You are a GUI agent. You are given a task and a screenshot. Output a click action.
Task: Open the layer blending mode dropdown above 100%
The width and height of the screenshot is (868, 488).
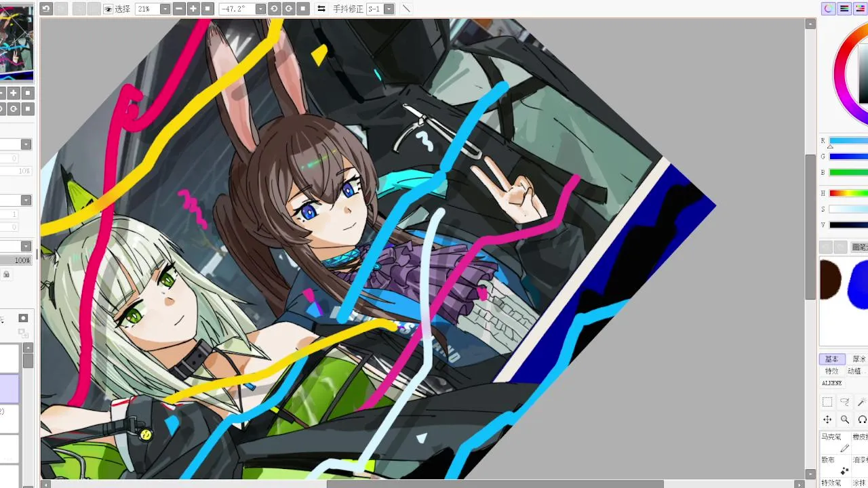26,246
